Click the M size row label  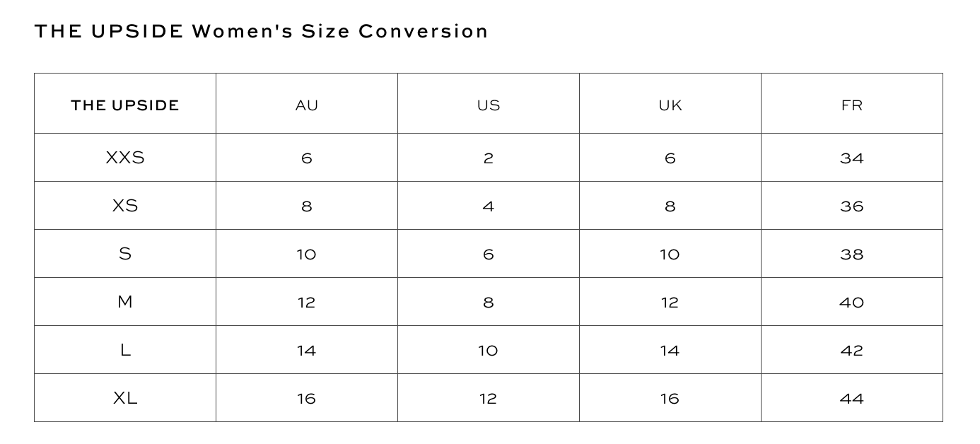[x=125, y=302]
